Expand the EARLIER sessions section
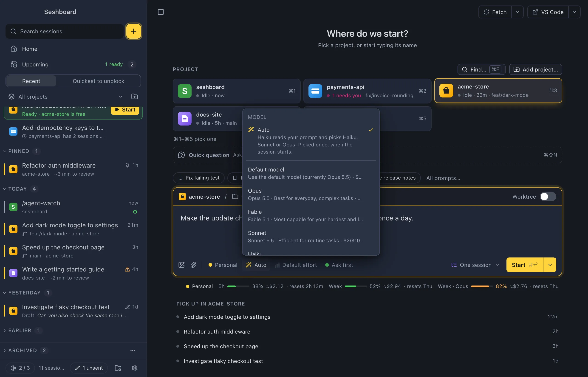The width and height of the screenshot is (588, 377). pyautogui.click(x=23, y=330)
